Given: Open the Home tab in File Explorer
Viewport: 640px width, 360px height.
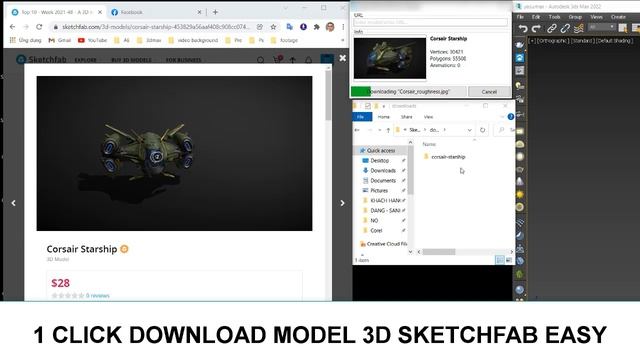Looking at the screenshot, I should click(x=383, y=117).
